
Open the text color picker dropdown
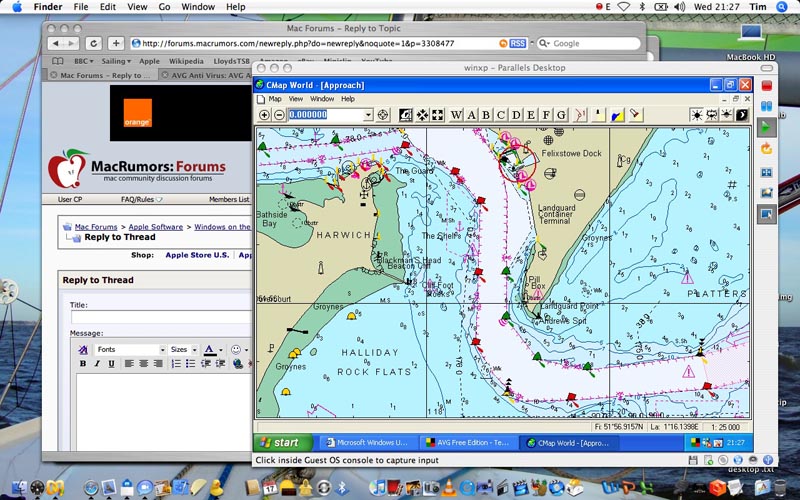(x=221, y=350)
